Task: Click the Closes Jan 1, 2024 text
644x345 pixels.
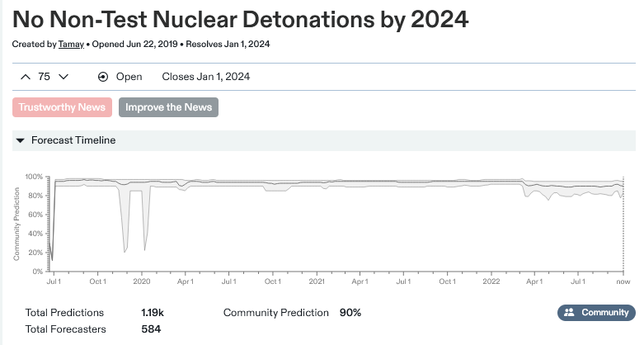Action: pyautogui.click(x=205, y=77)
